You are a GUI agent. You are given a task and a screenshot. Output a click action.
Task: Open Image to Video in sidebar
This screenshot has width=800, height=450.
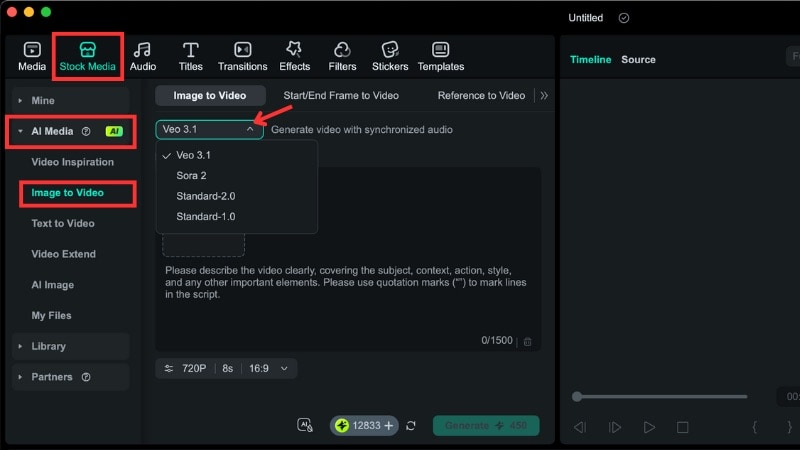pos(67,193)
